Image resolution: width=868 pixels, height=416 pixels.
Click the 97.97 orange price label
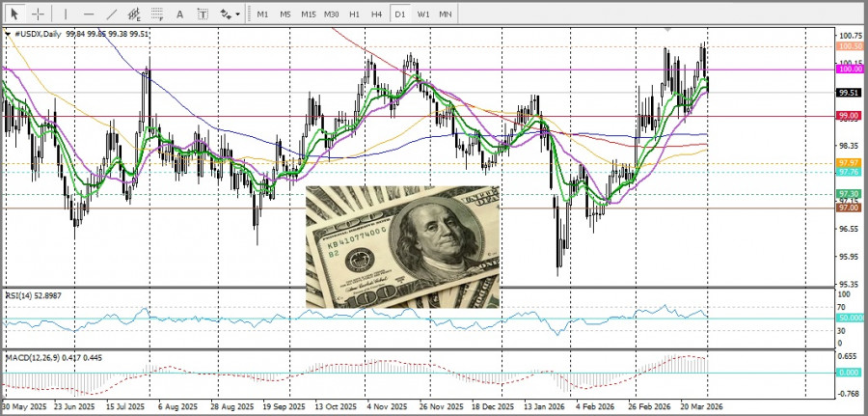point(851,163)
